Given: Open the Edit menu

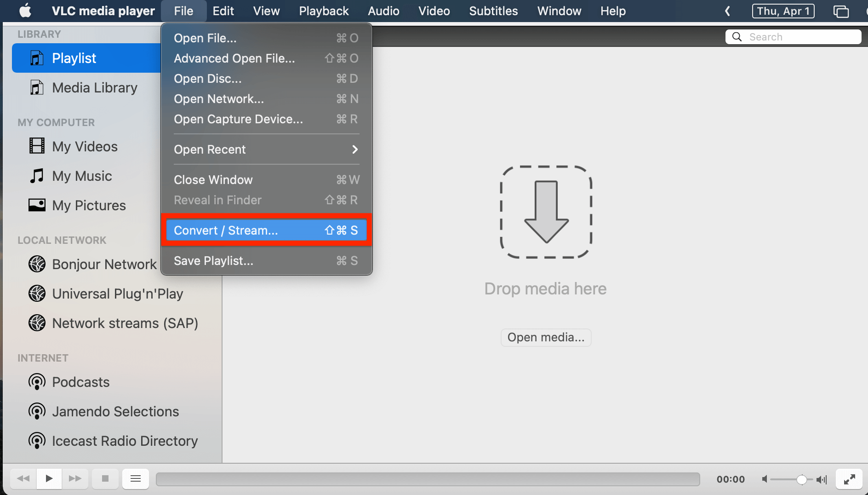Looking at the screenshot, I should (223, 11).
